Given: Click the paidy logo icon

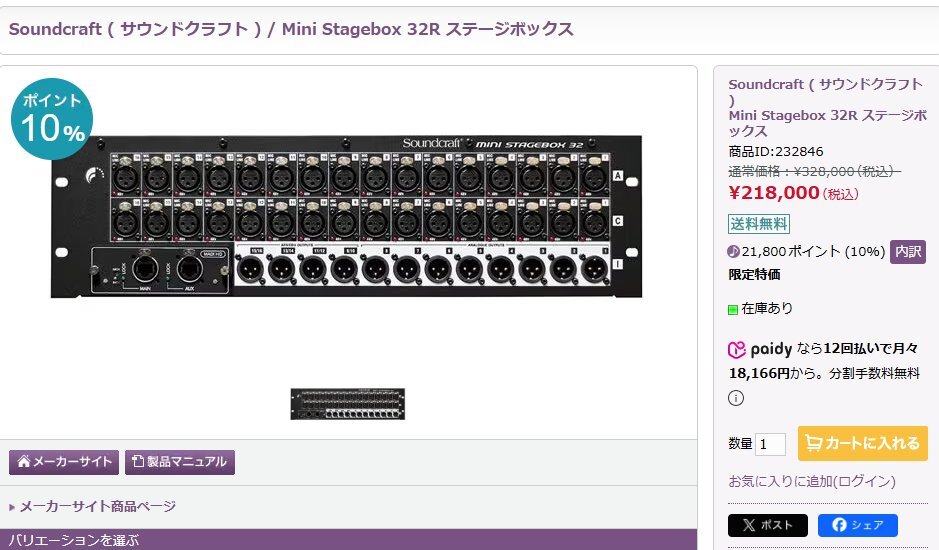Looking at the screenshot, I should tap(736, 349).
